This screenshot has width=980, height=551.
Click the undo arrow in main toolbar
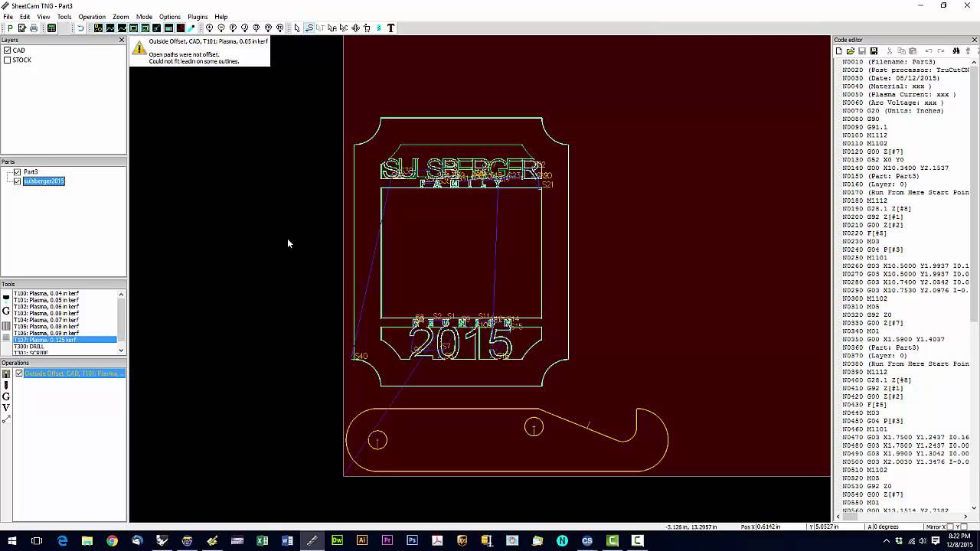[80, 28]
